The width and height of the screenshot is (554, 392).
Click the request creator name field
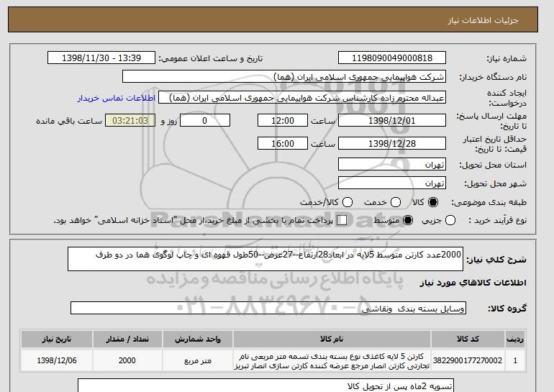tap(302, 98)
